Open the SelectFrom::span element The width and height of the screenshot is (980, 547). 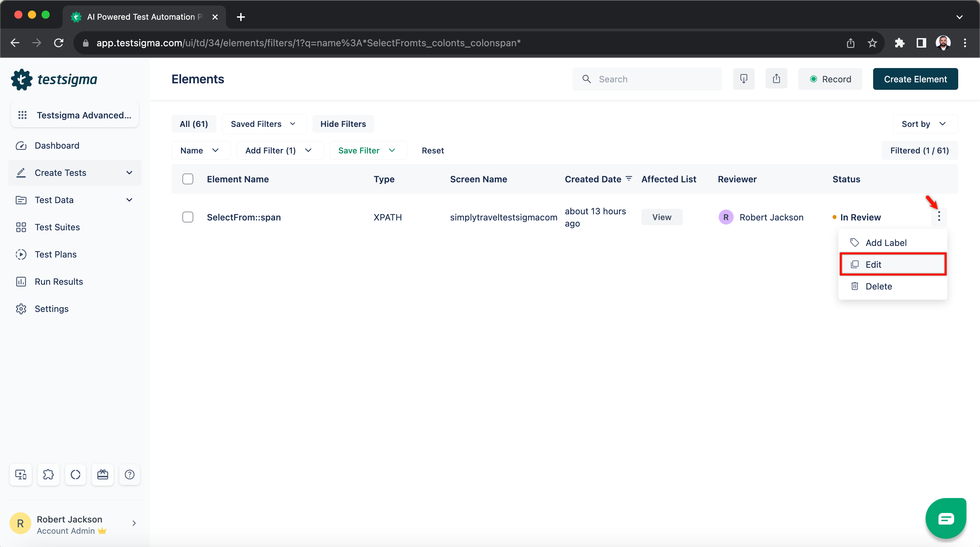click(x=244, y=217)
